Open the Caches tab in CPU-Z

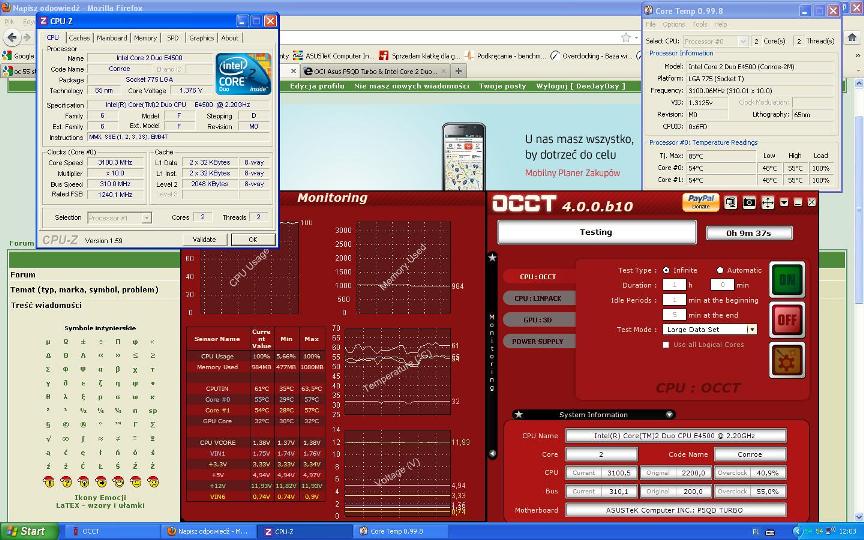coord(79,38)
